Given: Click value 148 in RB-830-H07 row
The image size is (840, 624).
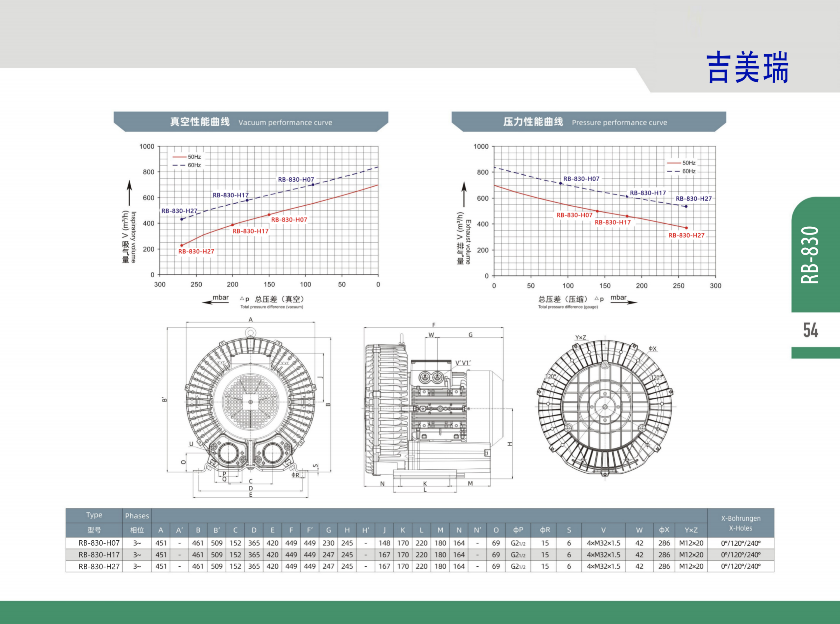Looking at the screenshot, I should click(x=384, y=543).
